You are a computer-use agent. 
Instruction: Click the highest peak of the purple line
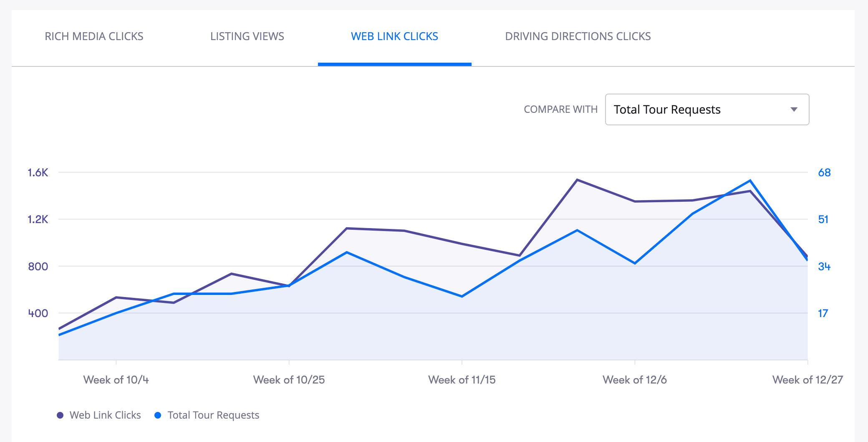coord(577,180)
